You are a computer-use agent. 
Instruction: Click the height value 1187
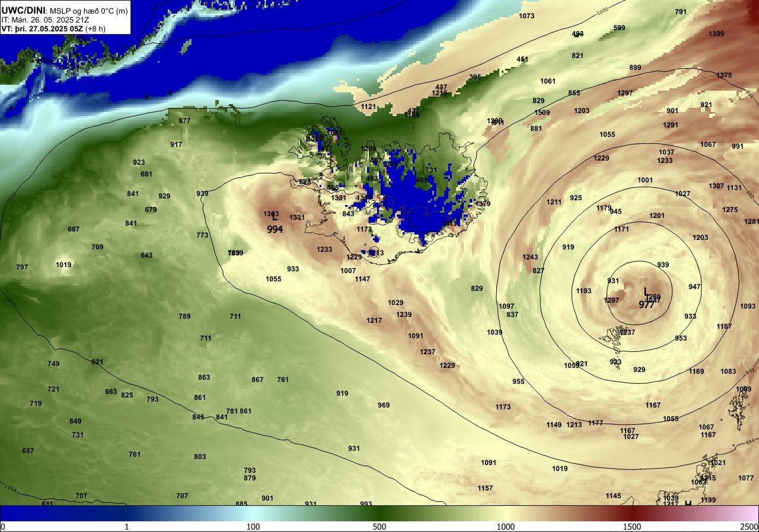[724, 326]
